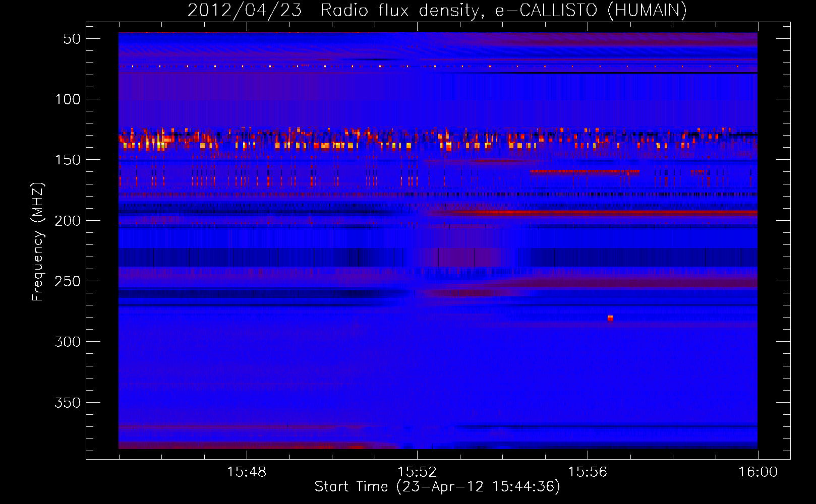Click the '16:00' time tick label
This screenshot has width=816, height=504.
coord(758,472)
